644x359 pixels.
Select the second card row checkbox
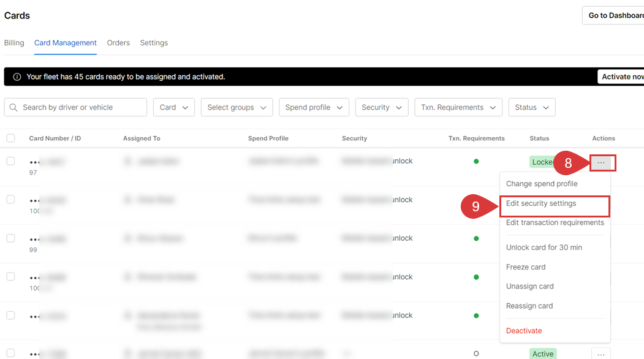[x=10, y=200]
